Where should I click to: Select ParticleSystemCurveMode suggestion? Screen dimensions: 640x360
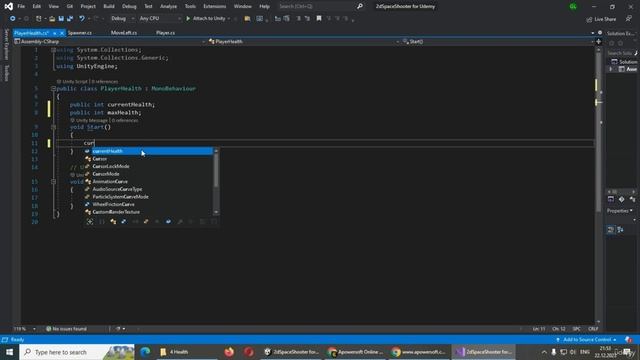pyautogui.click(x=149, y=197)
